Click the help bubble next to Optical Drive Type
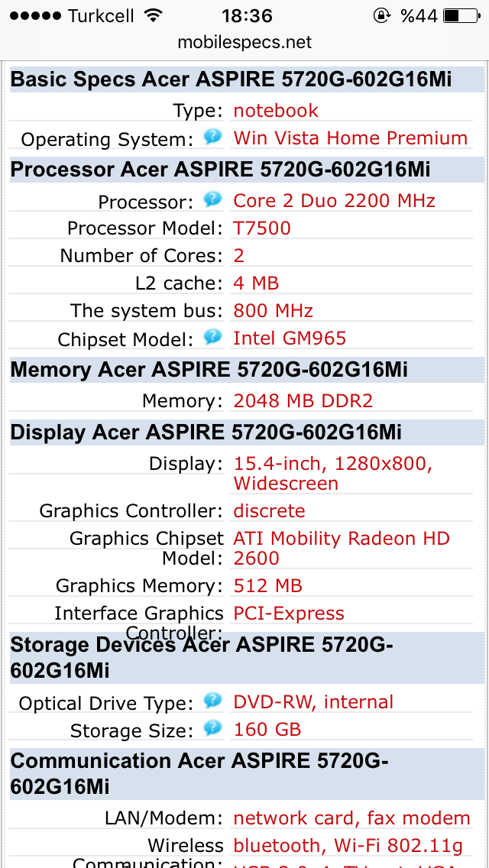The height and width of the screenshot is (868, 489). coord(212,701)
